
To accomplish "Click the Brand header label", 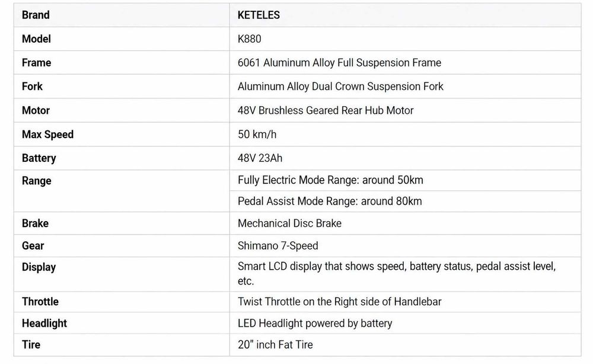I will [x=36, y=15].
